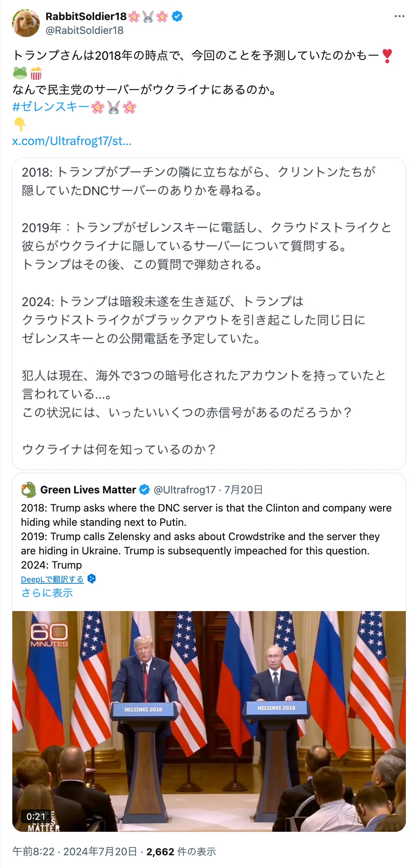Click verified badge beside Green Lives Matter
Viewport: 417px width, 868px height.
tap(144, 490)
